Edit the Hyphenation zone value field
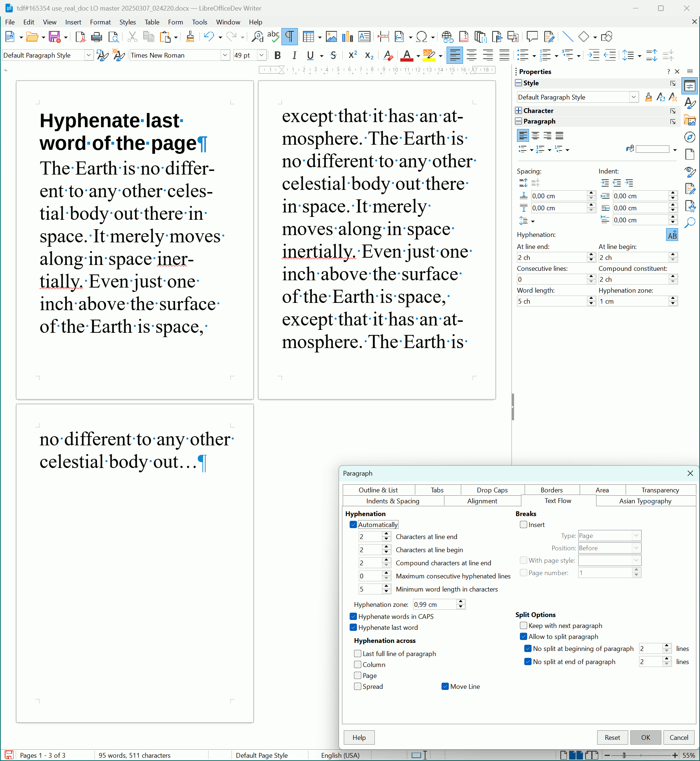The image size is (700, 761). pos(434,604)
